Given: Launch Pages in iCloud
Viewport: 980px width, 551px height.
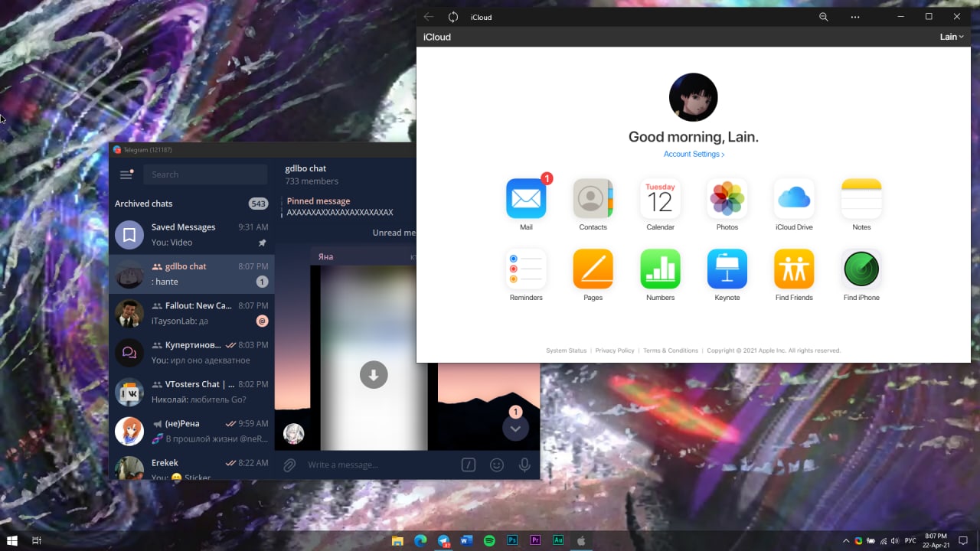Looking at the screenshot, I should pos(593,269).
